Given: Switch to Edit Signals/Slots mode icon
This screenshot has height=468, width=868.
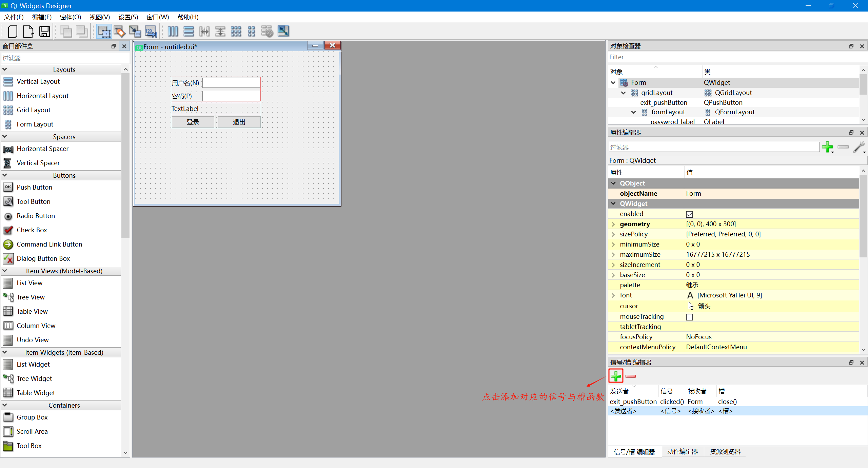Looking at the screenshot, I should pyautogui.click(x=119, y=32).
